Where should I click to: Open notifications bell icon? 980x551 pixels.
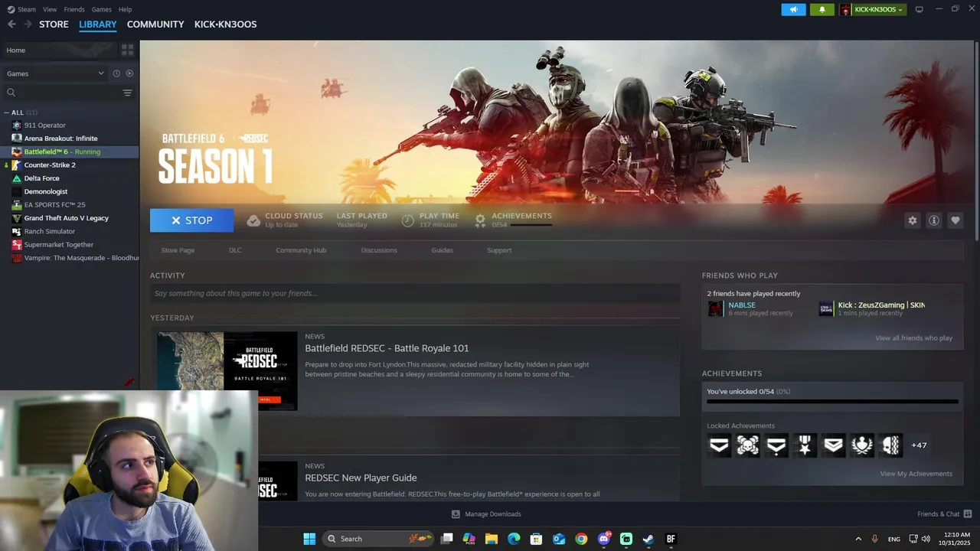coord(822,9)
